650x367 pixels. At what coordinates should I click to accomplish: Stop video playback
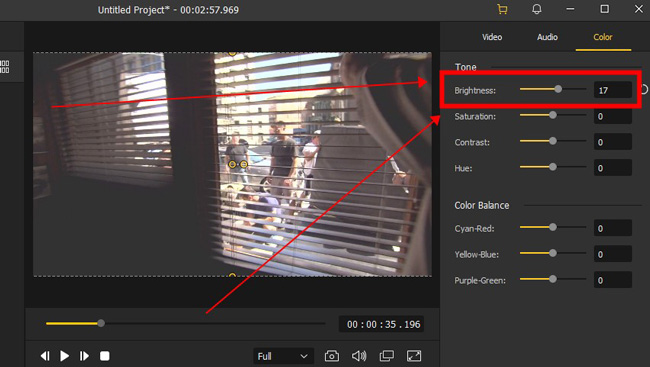(104, 356)
